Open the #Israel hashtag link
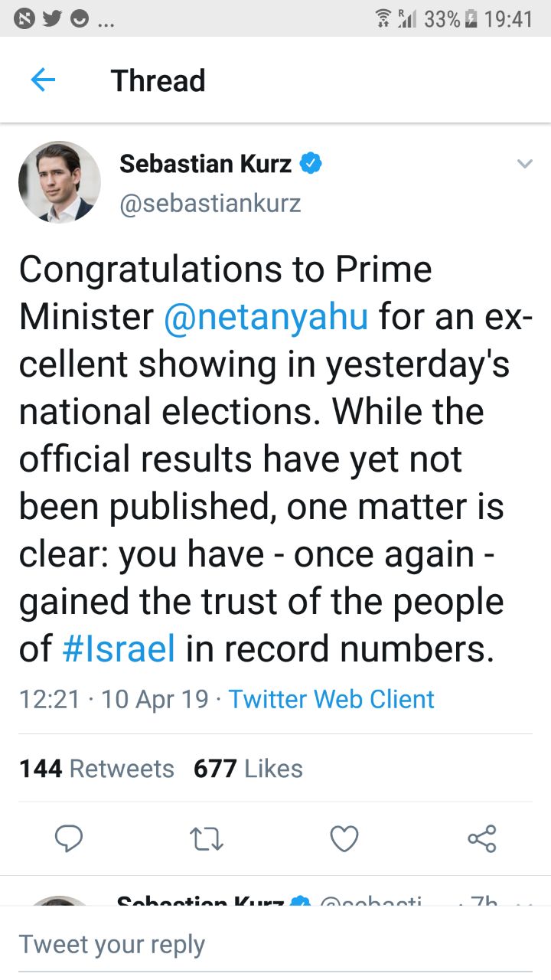Viewport: 551px width, 980px height. 119,650
